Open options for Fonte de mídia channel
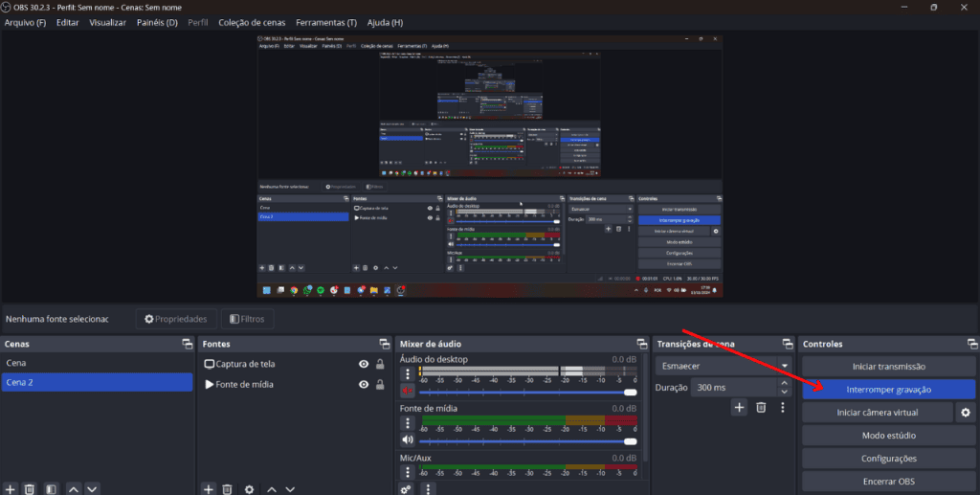The width and height of the screenshot is (980, 495). 408,422
